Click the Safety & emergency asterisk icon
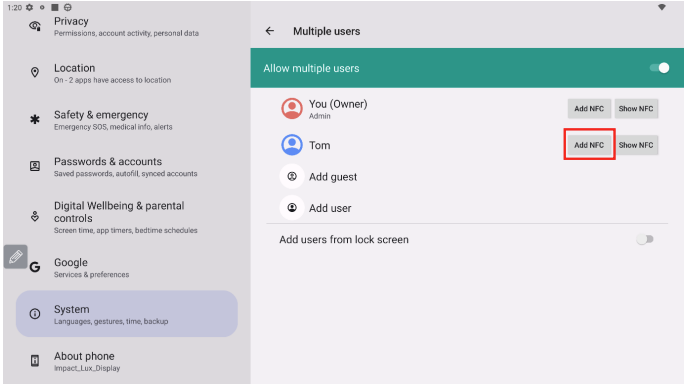The width and height of the screenshot is (688, 388). click(x=35, y=119)
